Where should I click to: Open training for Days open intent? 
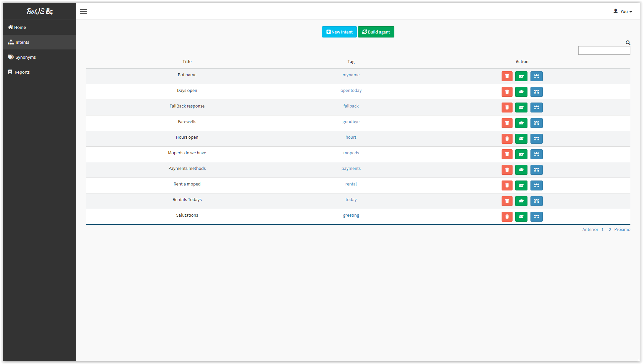click(521, 92)
